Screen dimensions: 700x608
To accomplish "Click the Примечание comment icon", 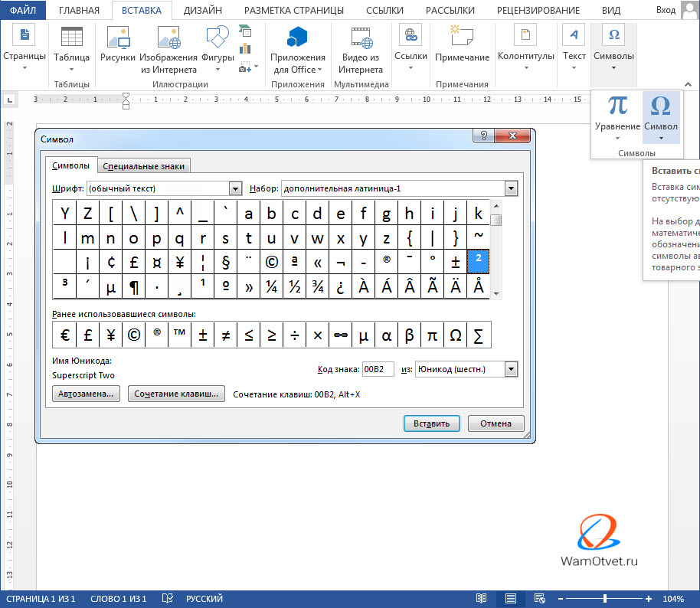I will 462,36.
